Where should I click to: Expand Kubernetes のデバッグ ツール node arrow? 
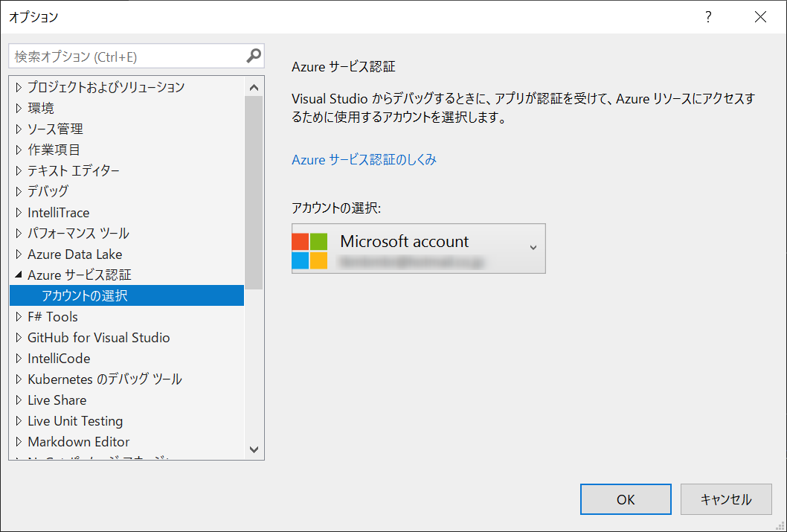19,379
